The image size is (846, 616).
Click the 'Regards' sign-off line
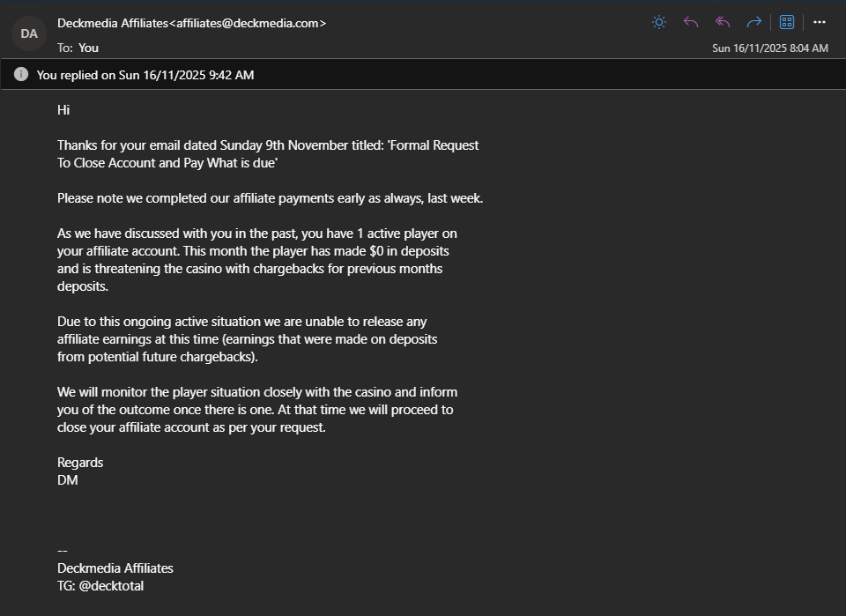pos(80,463)
